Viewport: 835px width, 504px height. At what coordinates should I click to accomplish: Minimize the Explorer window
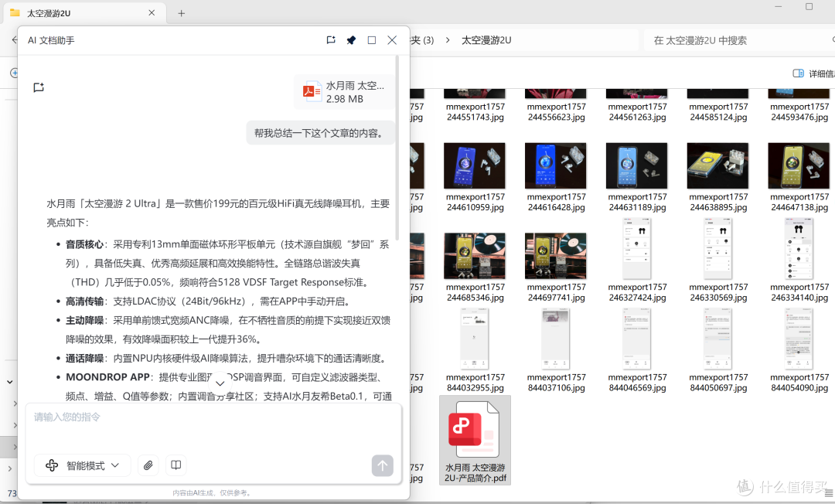778,6
